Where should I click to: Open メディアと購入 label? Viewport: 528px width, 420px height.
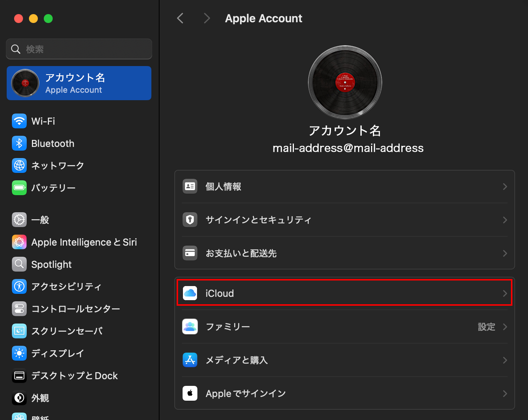(237, 360)
